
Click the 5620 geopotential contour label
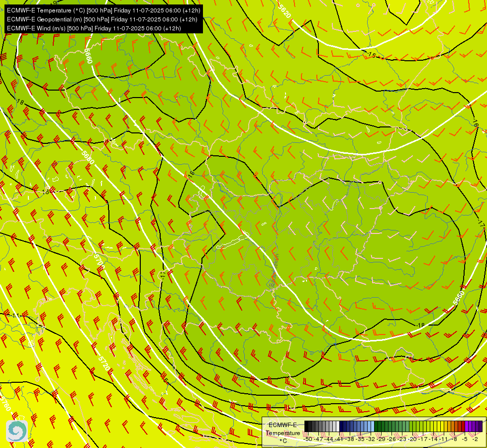(x=285, y=10)
